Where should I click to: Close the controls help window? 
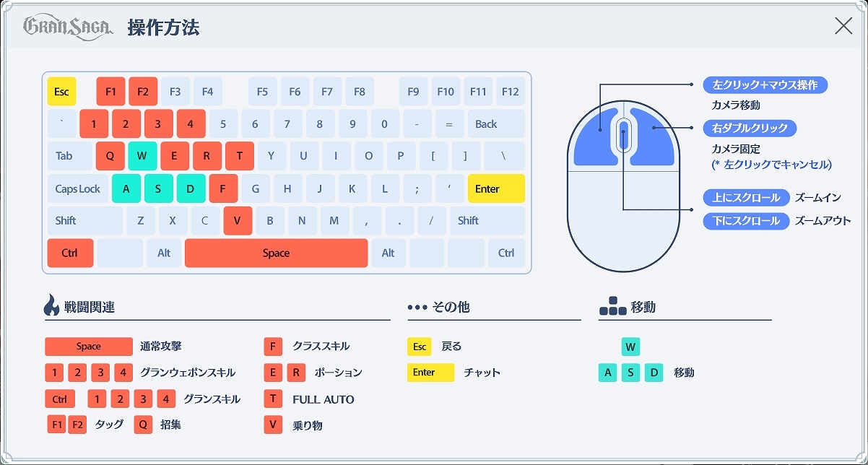point(843,27)
